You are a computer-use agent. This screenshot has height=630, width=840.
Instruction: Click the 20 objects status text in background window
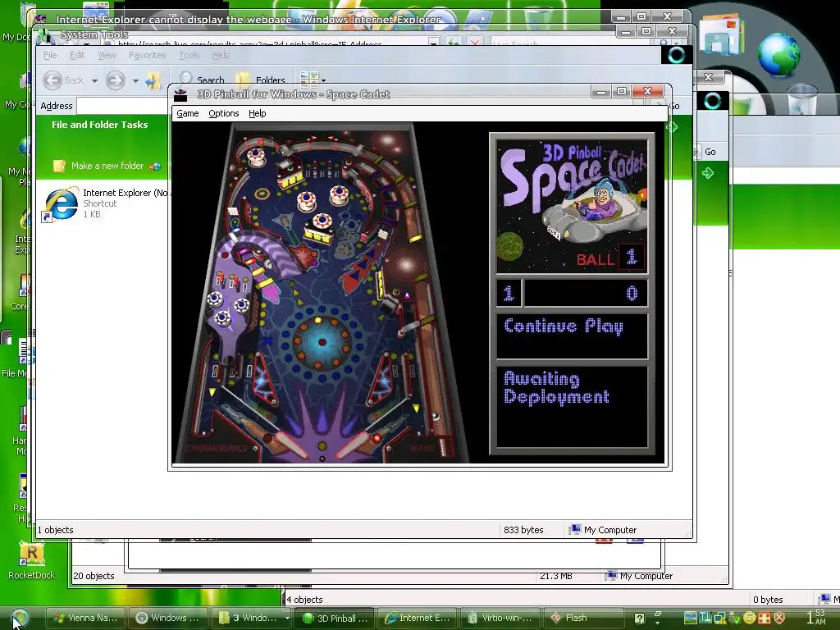click(x=94, y=576)
